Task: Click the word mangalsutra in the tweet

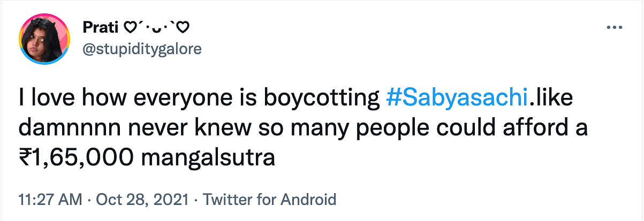Action: [x=203, y=158]
